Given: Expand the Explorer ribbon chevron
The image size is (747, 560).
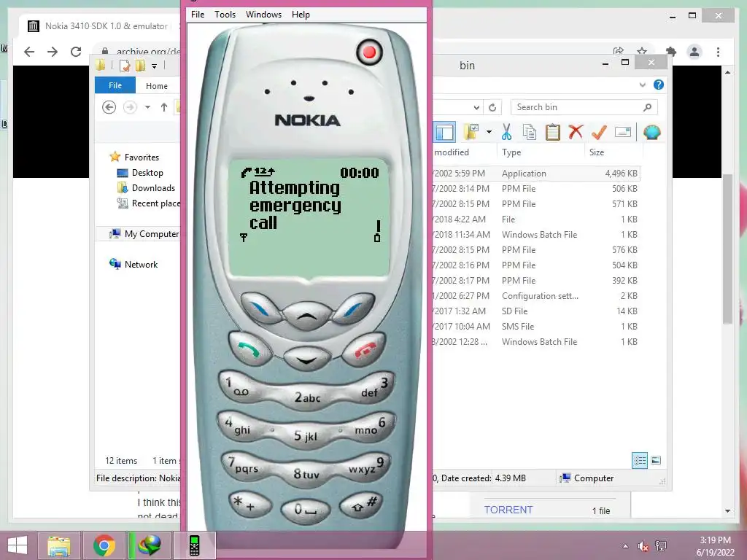Looking at the screenshot, I should 642,85.
